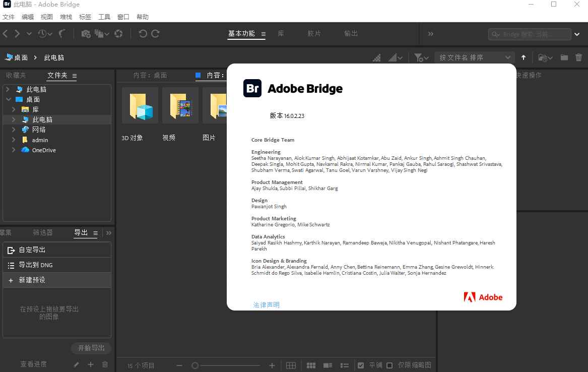Switch to the 输出 workspace
Screen dimensions: 588x372
(x=351, y=33)
